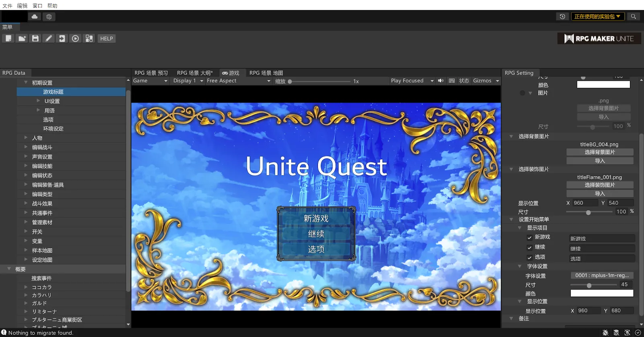
Task: Open cloud services icon in top bar
Action: coord(35,16)
